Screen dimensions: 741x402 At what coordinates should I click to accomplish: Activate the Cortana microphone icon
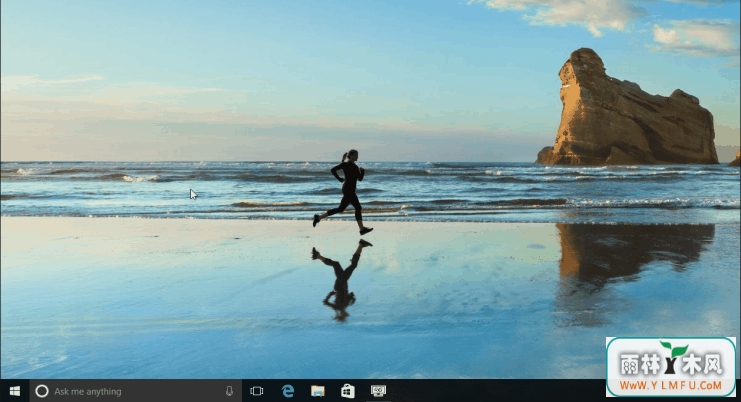(229, 391)
